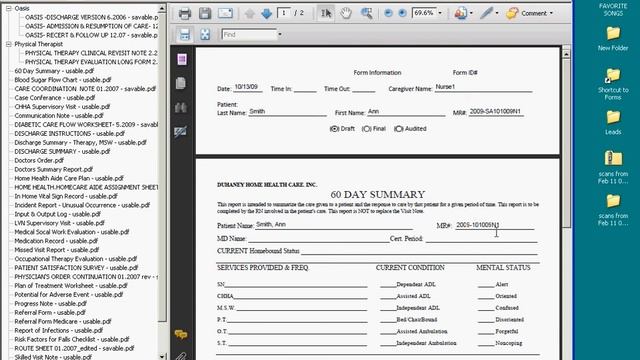Select the Audited radio button
This screenshot has height=360, width=640.
[x=398, y=129]
